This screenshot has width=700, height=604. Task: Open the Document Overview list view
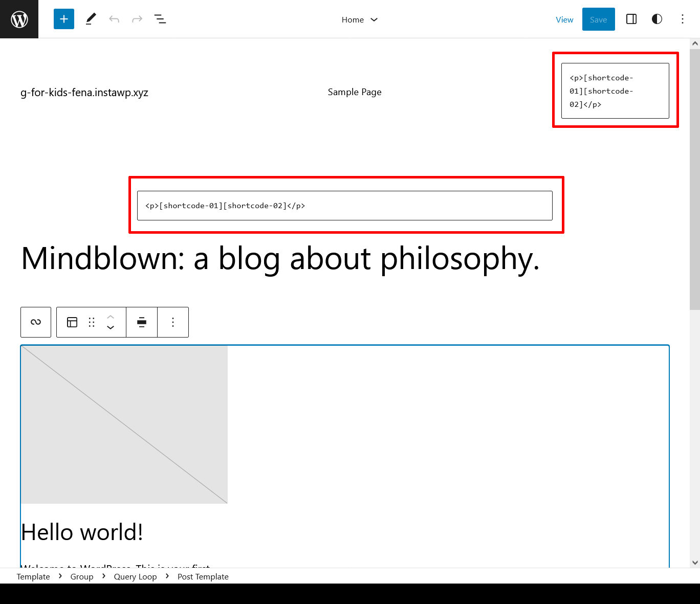coord(160,19)
